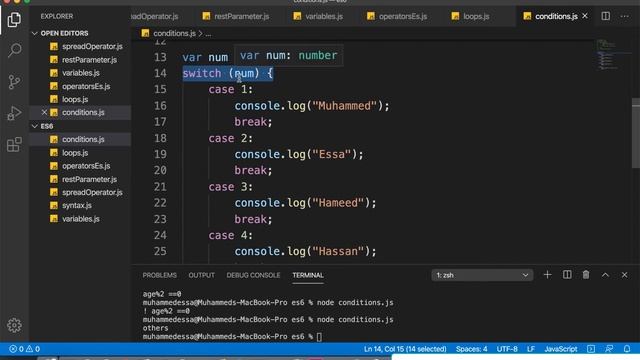
Task: Open notifications bell in status bar
Action: [x=627, y=349]
